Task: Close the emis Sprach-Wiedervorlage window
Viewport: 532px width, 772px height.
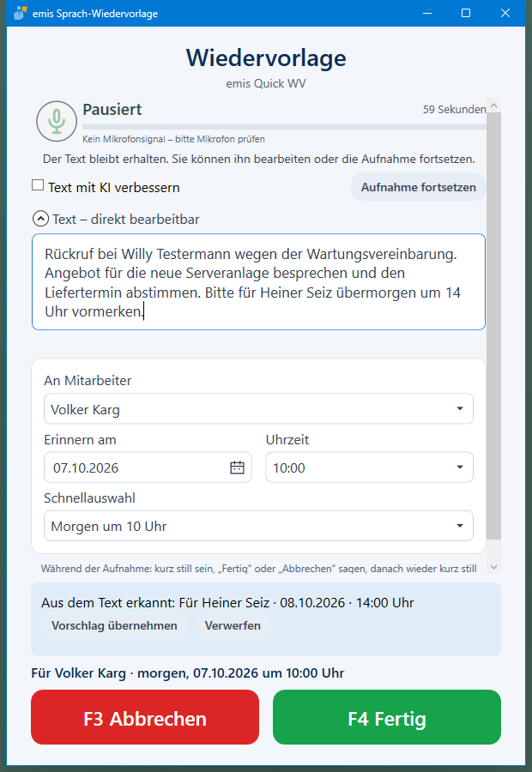Action: click(505, 13)
